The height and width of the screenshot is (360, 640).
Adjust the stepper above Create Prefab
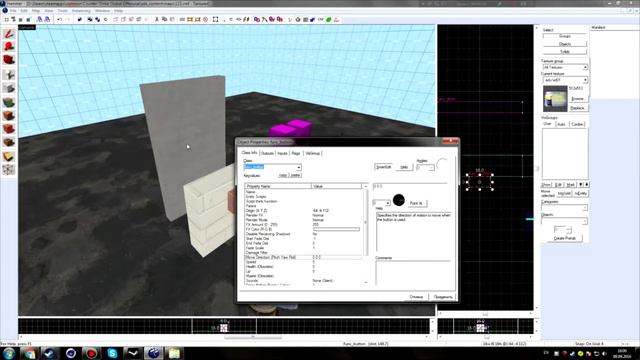569,230
